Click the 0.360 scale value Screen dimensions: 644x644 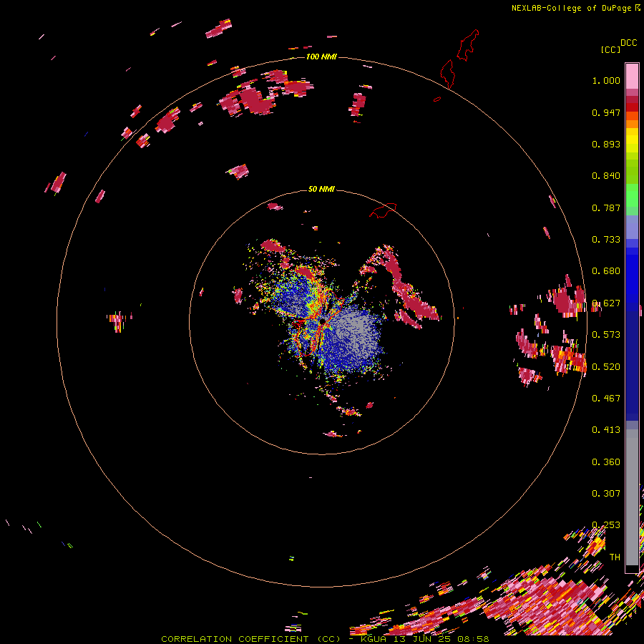(606, 462)
